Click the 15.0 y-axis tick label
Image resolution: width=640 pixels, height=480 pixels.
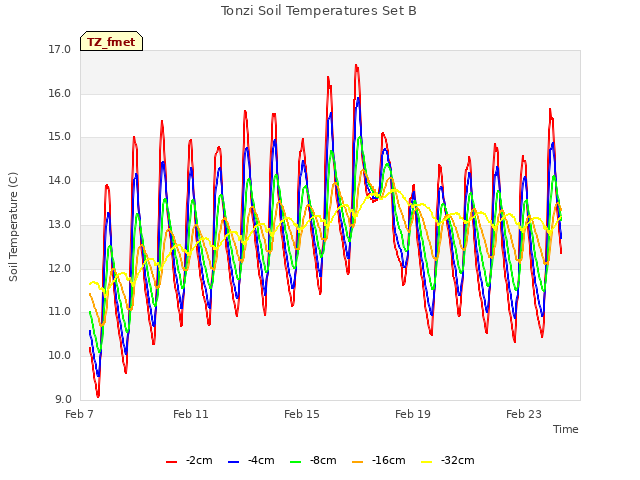coord(60,137)
